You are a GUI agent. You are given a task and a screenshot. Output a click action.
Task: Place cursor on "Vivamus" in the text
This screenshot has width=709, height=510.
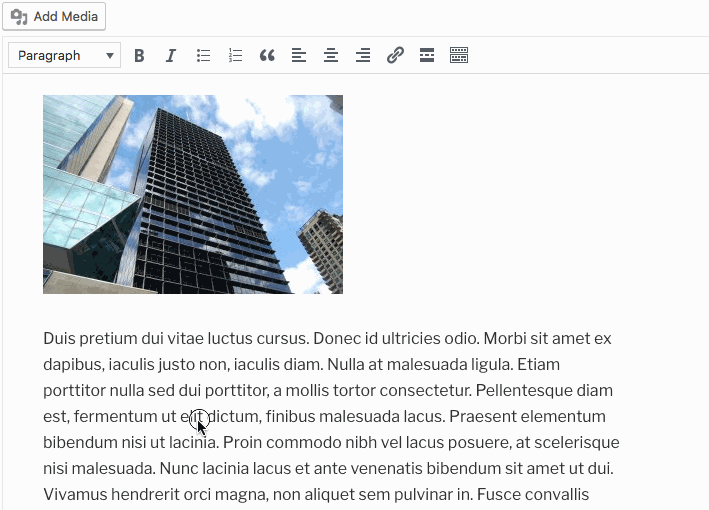click(73, 494)
